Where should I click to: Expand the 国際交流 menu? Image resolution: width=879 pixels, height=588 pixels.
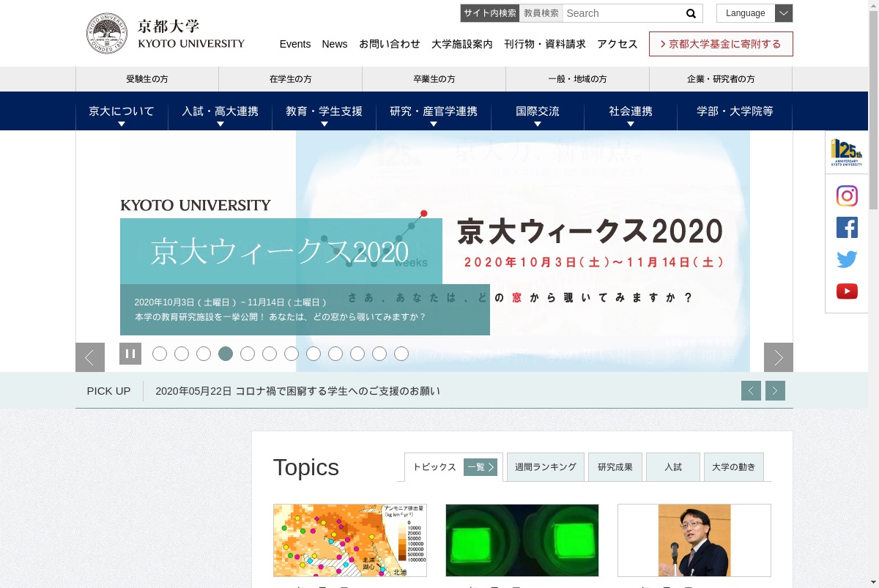pos(538,111)
